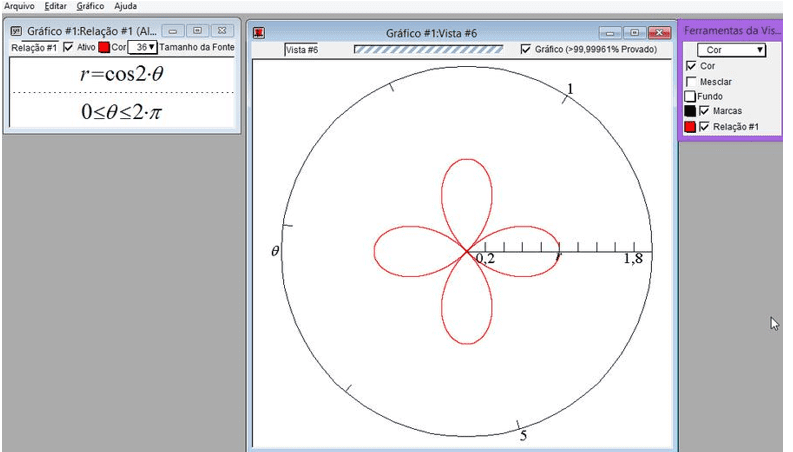
Task: Minimize the Gráfico #1:Vista #6 window
Action: 610,33
